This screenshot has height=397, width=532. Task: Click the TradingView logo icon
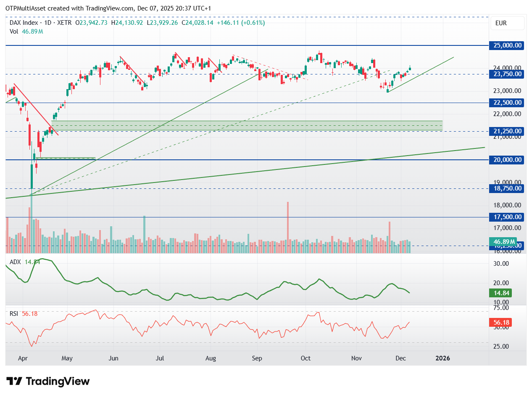[14, 381]
